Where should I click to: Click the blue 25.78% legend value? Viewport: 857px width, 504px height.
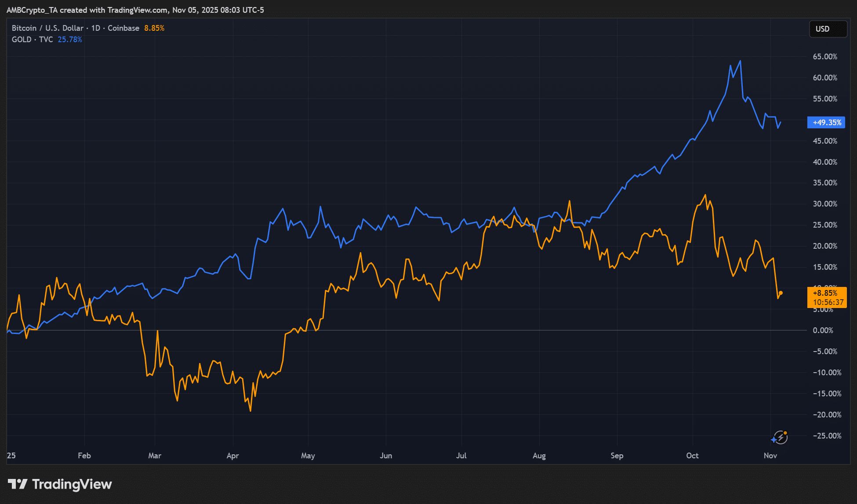click(70, 40)
